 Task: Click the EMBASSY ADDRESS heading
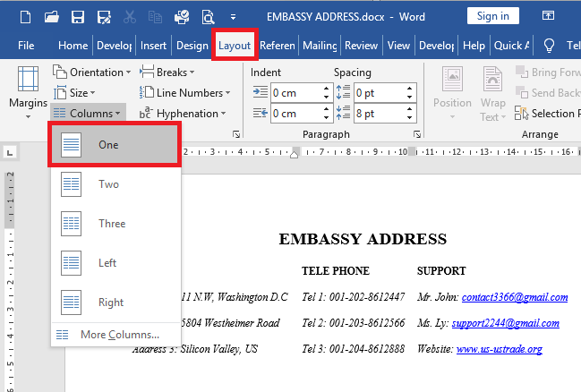tap(363, 239)
